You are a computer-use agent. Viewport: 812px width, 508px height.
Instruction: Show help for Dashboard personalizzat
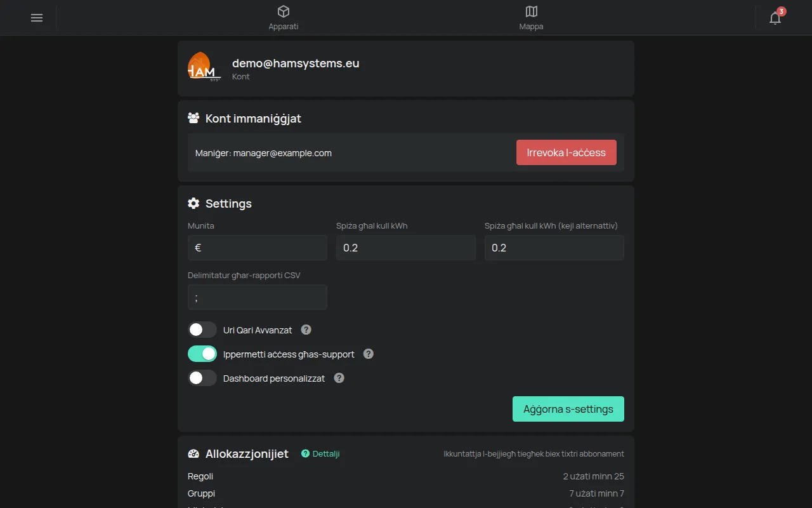[339, 378]
